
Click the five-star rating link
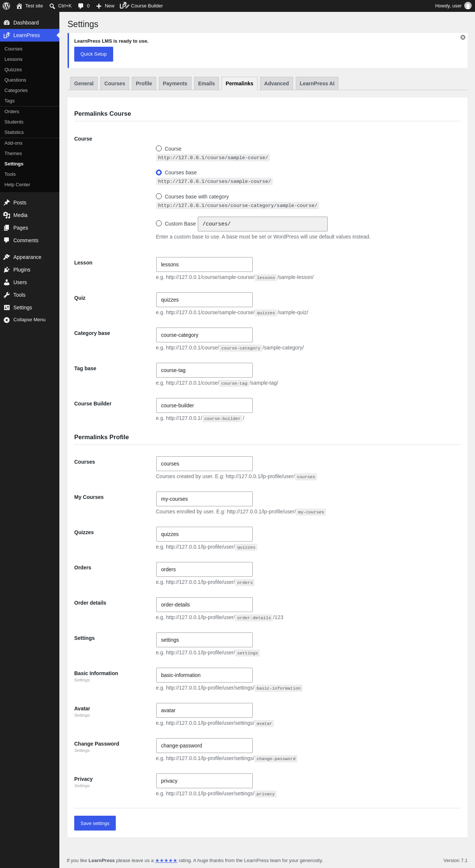pos(166,860)
